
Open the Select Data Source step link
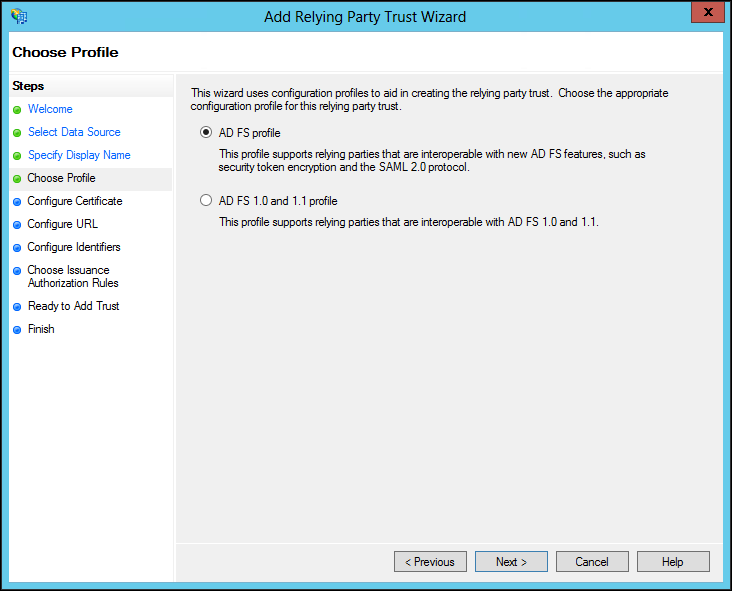[x=74, y=132]
